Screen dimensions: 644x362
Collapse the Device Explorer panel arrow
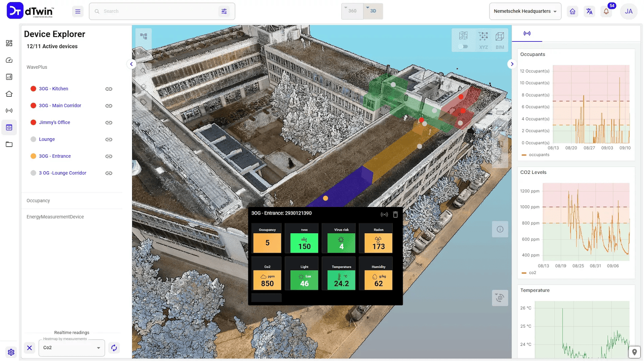131,64
